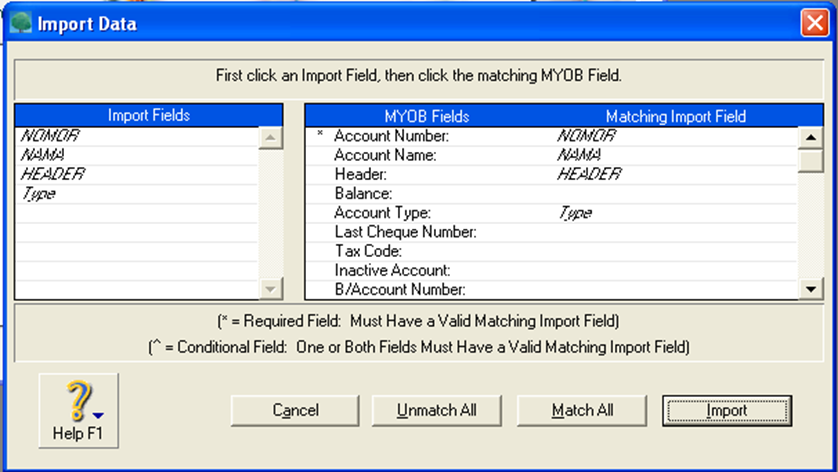Screen dimensions: 838x472
Task: Close the Import Data window
Action: pos(814,24)
